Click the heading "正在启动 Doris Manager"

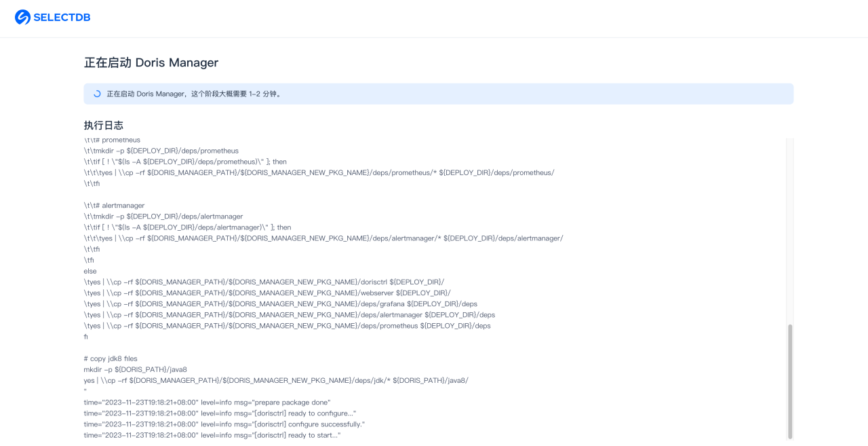[x=151, y=62]
